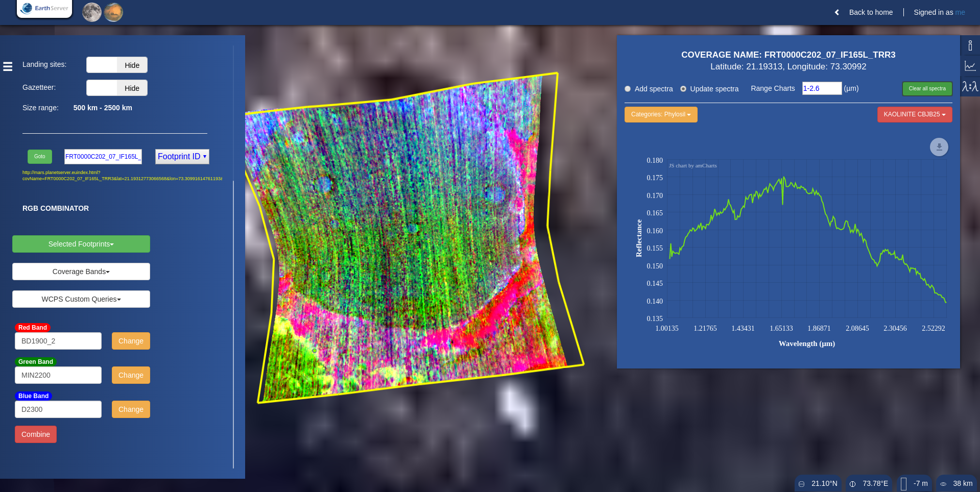Expand the Footprint ID dropdown

[x=182, y=157]
